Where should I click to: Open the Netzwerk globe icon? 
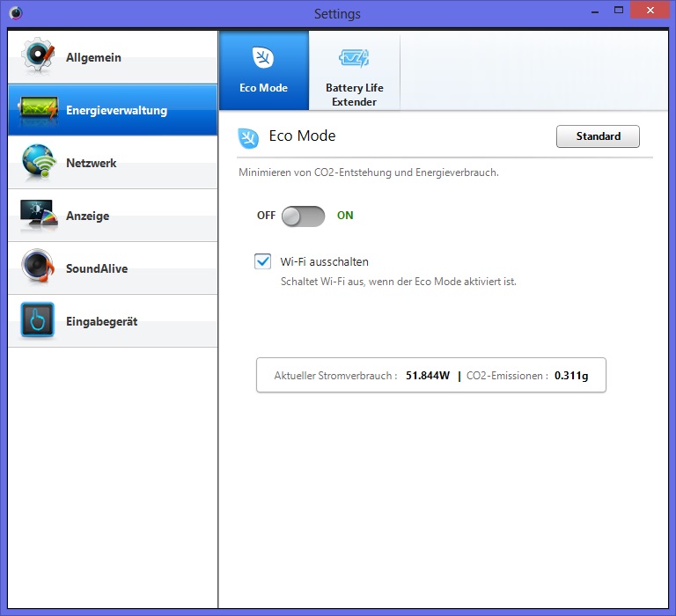(x=39, y=162)
